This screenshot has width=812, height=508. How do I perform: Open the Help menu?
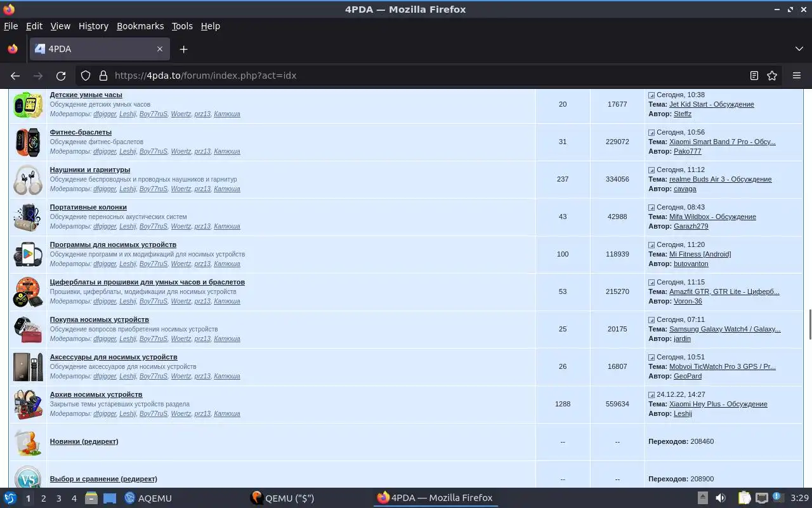coord(211,26)
